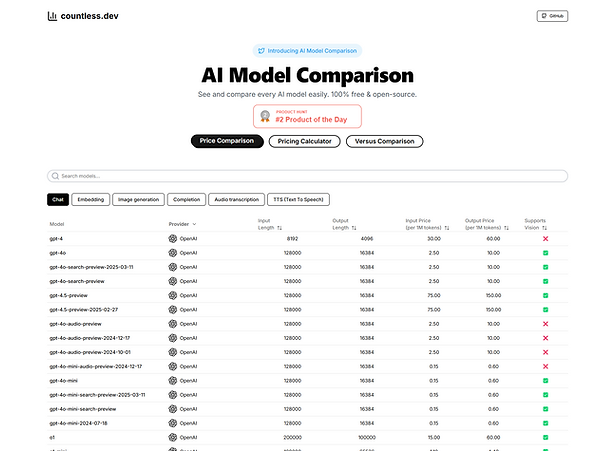Select the Image generation category filter
The height and width of the screenshot is (451, 615).
[138, 200]
